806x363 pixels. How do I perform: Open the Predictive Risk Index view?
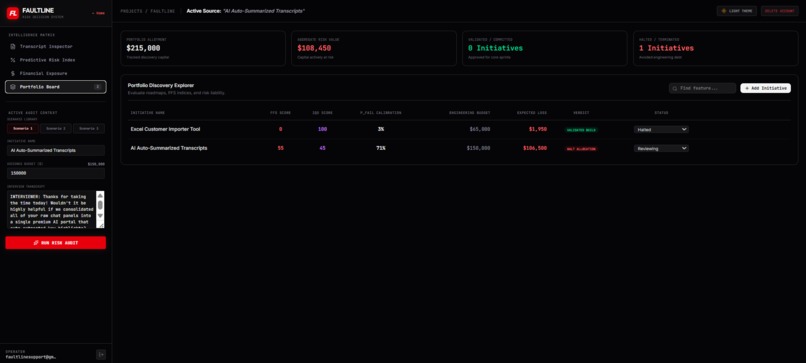point(56,60)
